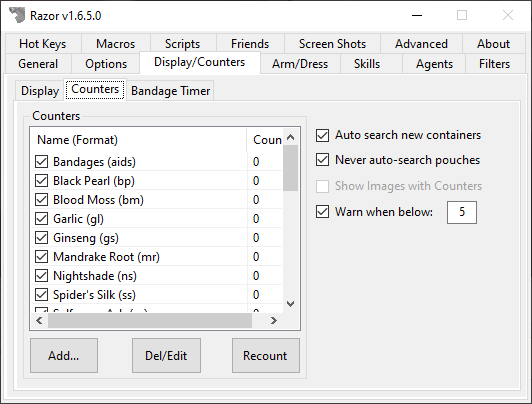Screen dimensions: 532x404
Task: Disable Auto search new containers
Action: click(x=322, y=135)
